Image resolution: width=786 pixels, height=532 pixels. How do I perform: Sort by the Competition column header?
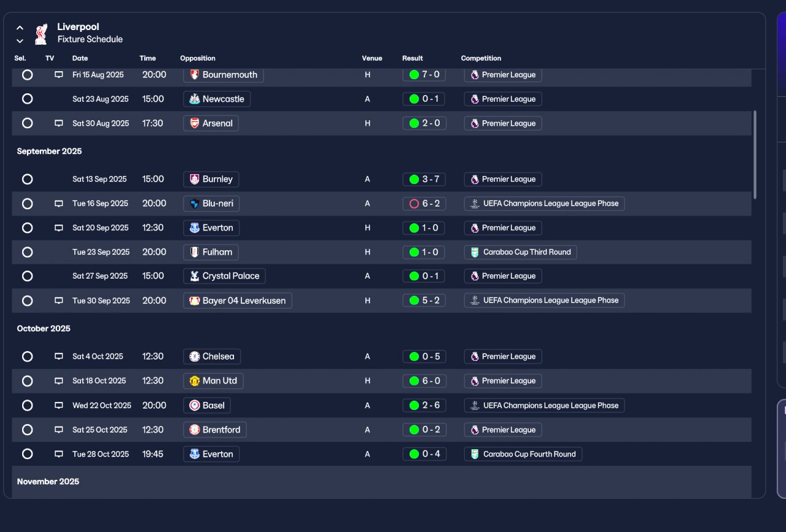[x=481, y=58]
